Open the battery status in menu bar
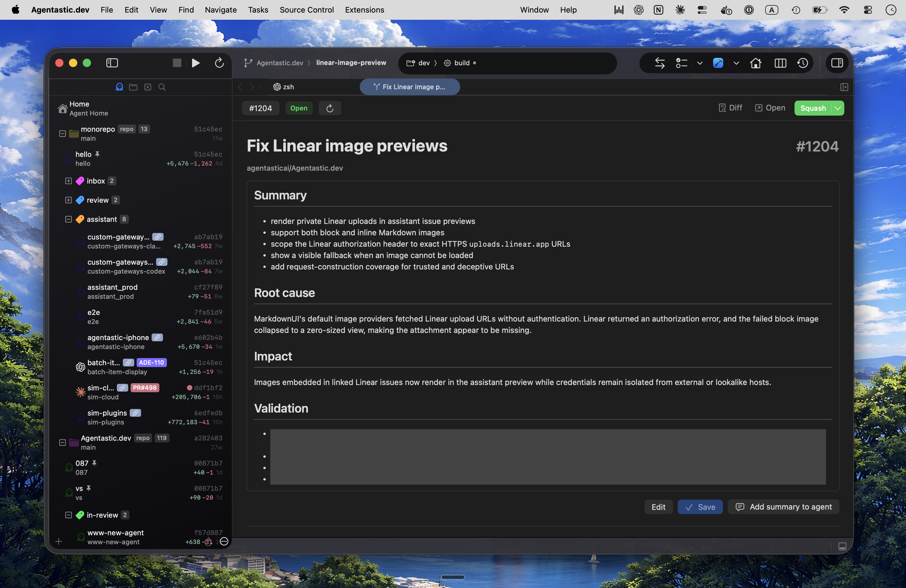 [820, 10]
